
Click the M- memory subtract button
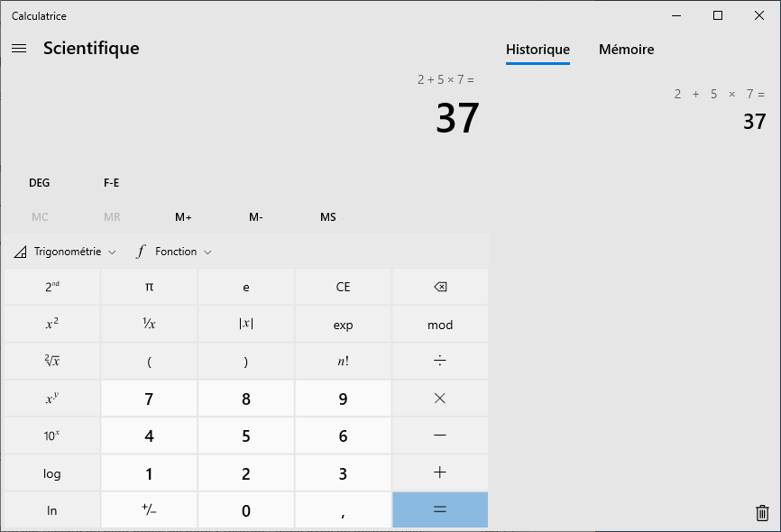pos(255,217)
